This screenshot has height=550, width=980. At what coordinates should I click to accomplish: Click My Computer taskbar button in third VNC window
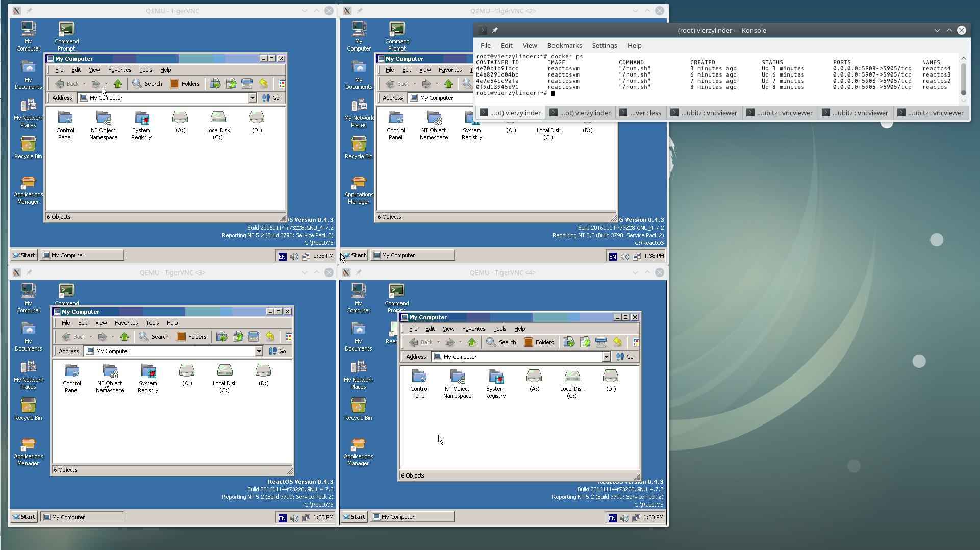82,517
